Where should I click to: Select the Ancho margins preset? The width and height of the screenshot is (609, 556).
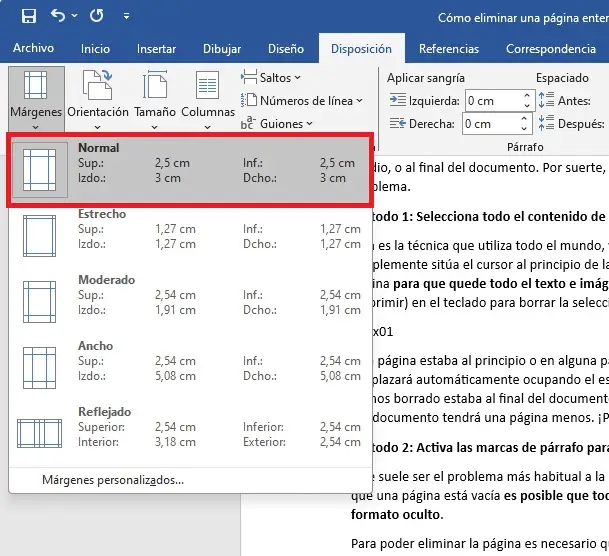pyautogui.click(x=190, y=368)
